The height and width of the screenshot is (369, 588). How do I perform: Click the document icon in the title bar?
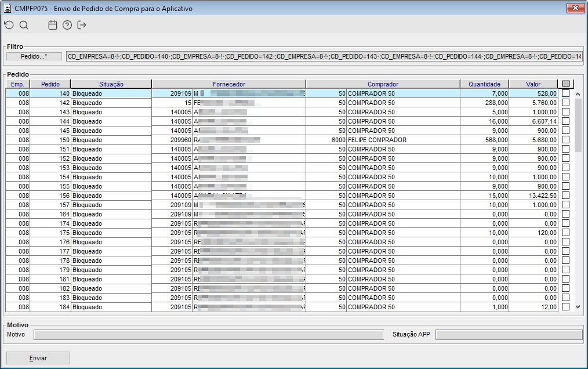coord(8,8)
